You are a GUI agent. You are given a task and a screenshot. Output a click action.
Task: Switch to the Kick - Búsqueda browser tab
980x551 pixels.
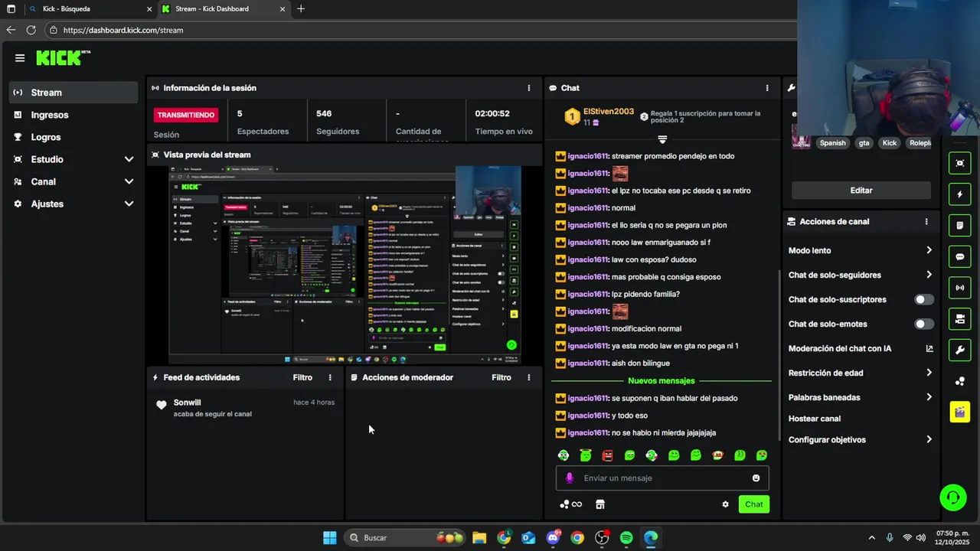(89, 9)
